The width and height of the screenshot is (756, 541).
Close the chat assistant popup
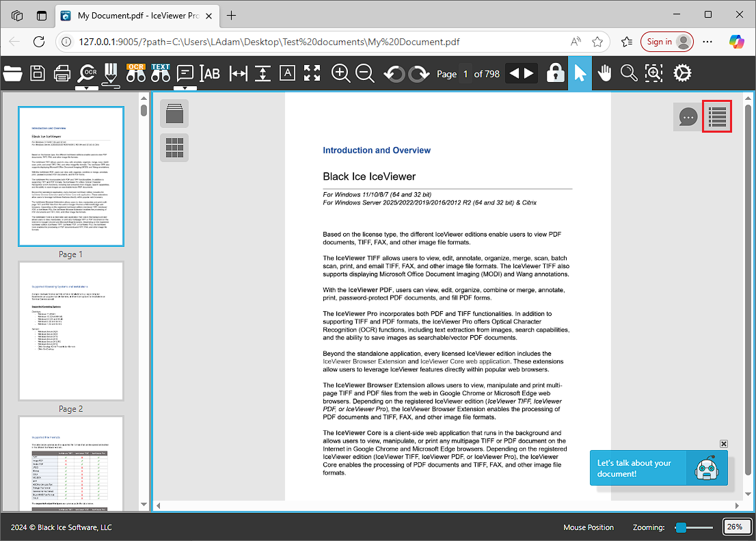tap(723, 443)
